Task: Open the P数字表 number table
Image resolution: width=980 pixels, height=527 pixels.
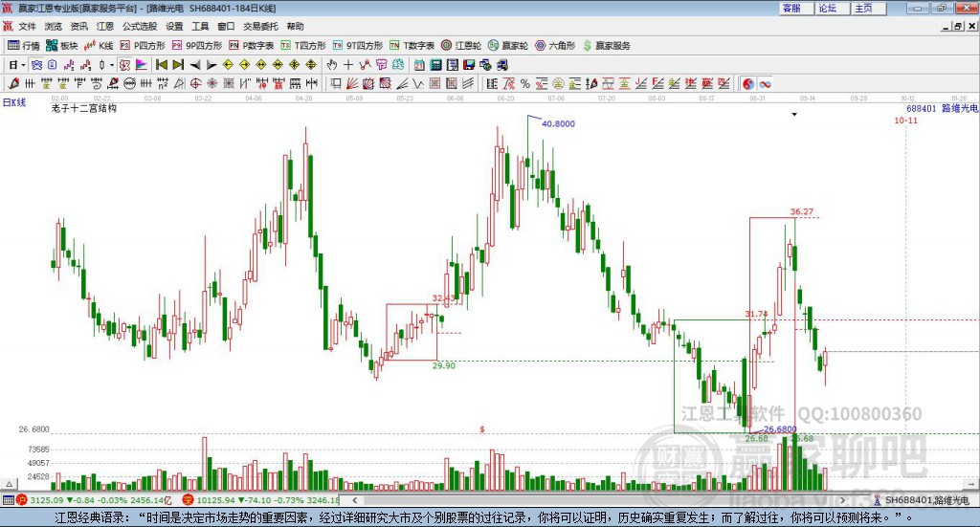Action: tap(252, 46)
